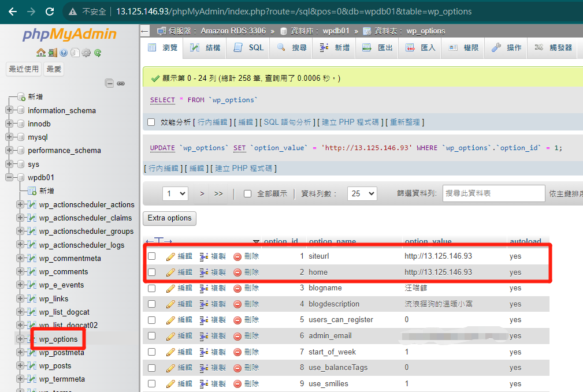This screenshot has height=392, width=583.
Task: Click the Extra options button
Action: (x=169, y=218)
